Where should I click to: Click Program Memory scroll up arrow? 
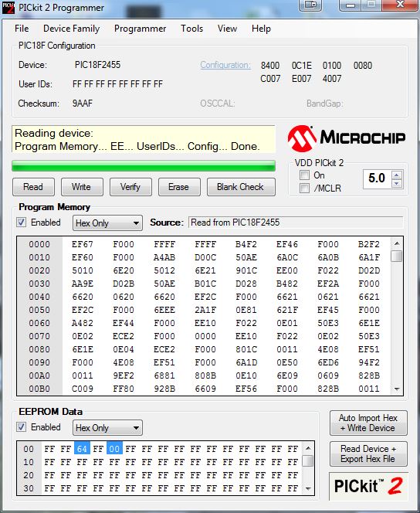click(397, 243)
